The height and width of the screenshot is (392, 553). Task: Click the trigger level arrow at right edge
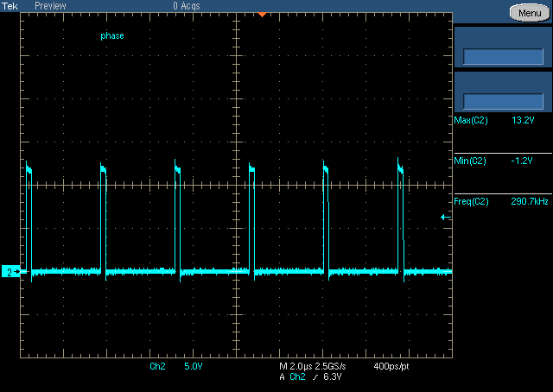[x=444, y=218]
